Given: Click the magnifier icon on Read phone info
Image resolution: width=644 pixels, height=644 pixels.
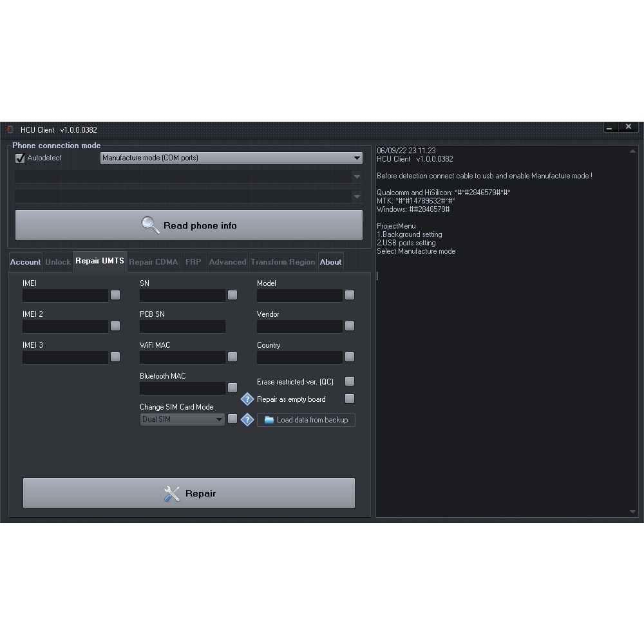Looking at the screenshot, I should [150, 225].
